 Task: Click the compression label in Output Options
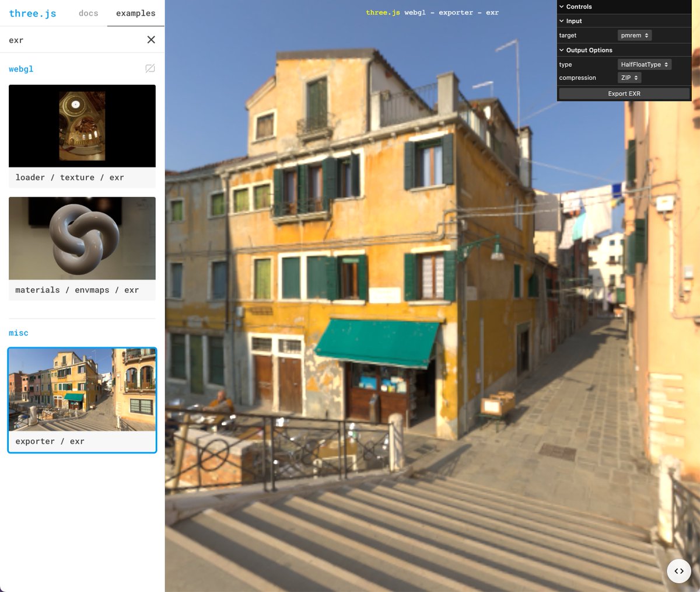click(577, 78)
